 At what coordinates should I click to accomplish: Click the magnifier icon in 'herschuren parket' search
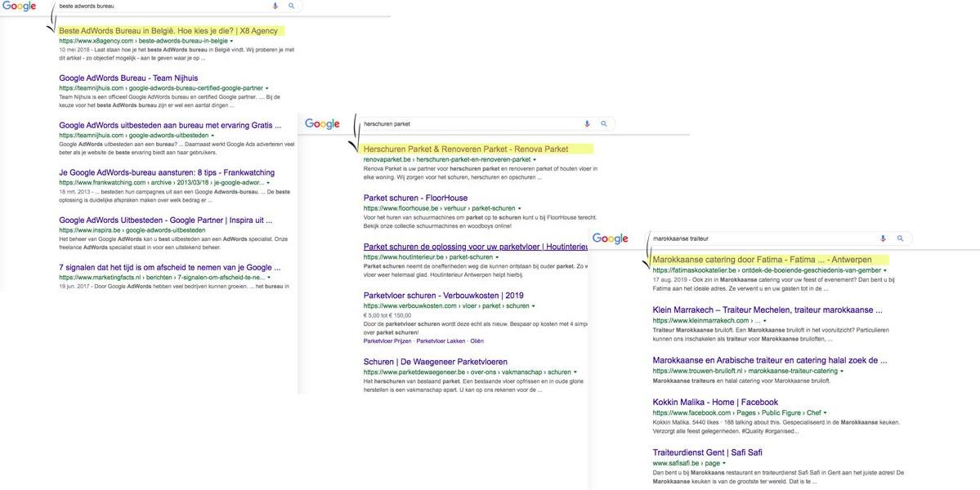(604, 123)
